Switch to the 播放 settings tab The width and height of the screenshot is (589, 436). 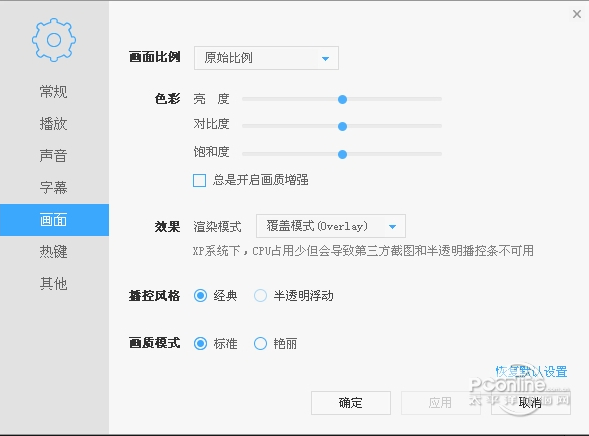(54, 124)
